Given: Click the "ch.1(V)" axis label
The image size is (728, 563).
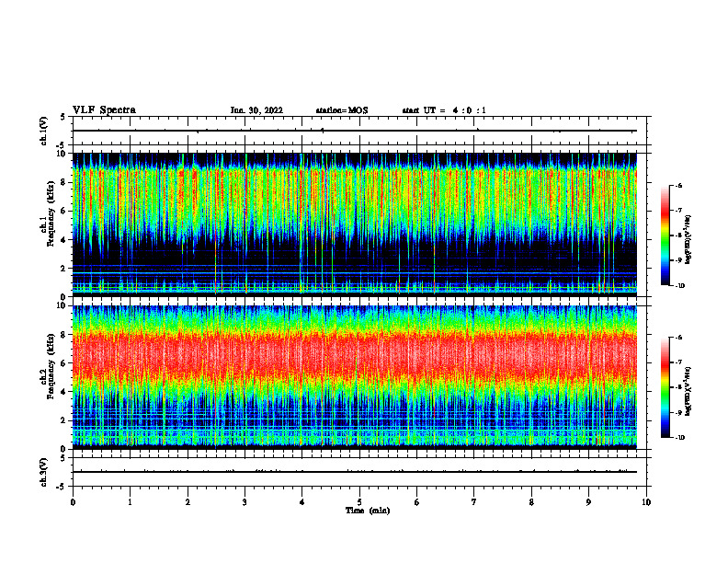Looking at the screenshot, I should [x=43, y=131].
